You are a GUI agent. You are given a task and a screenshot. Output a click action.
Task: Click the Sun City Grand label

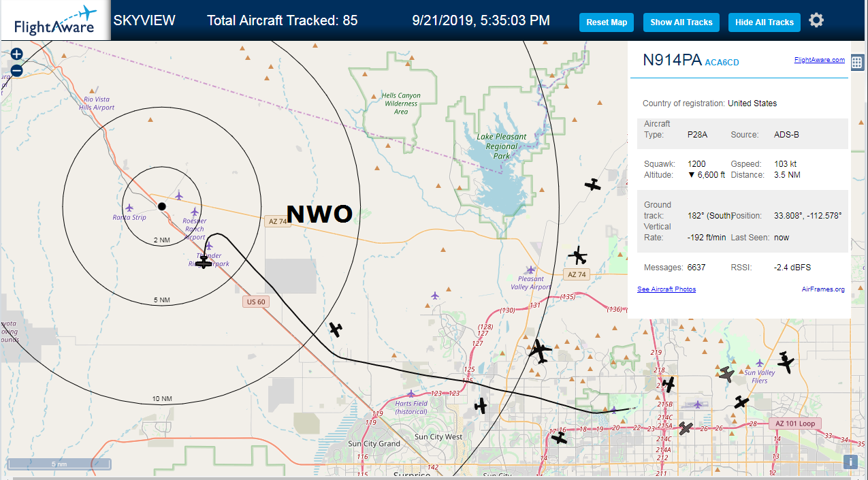374,444
